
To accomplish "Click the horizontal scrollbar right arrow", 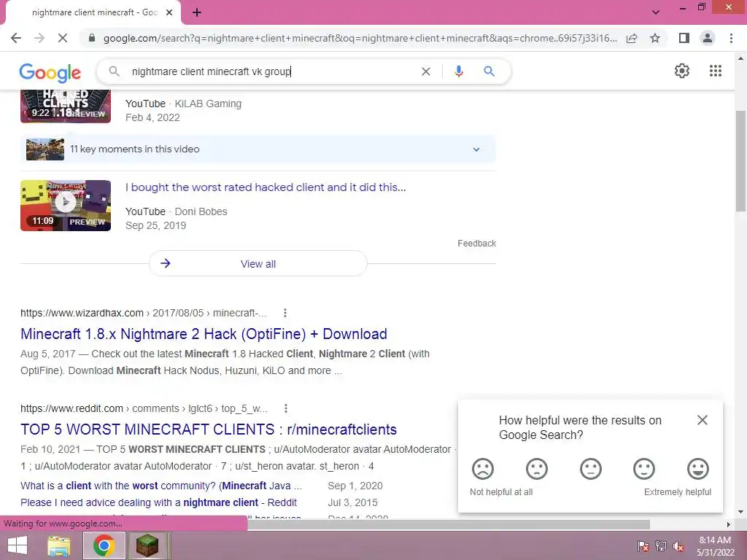I will click(729, 524).
